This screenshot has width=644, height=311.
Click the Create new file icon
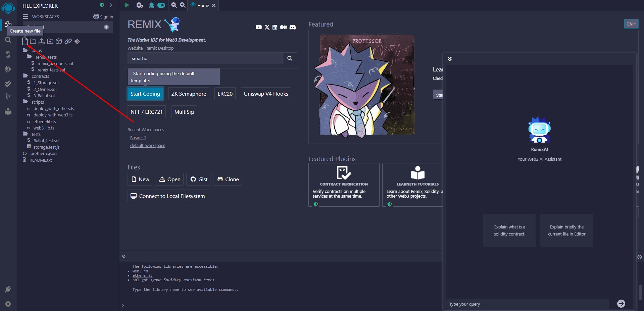tap(25, 41)
